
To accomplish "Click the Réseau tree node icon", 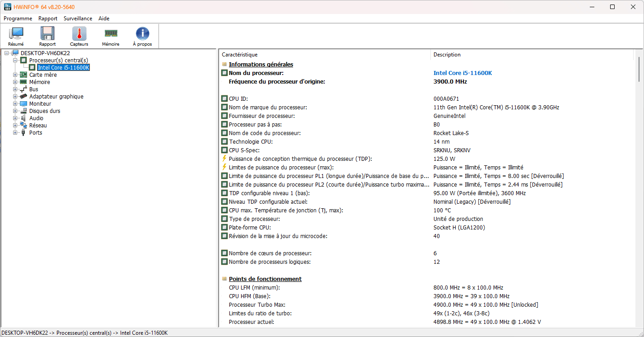I will click(x=23, y=126).
